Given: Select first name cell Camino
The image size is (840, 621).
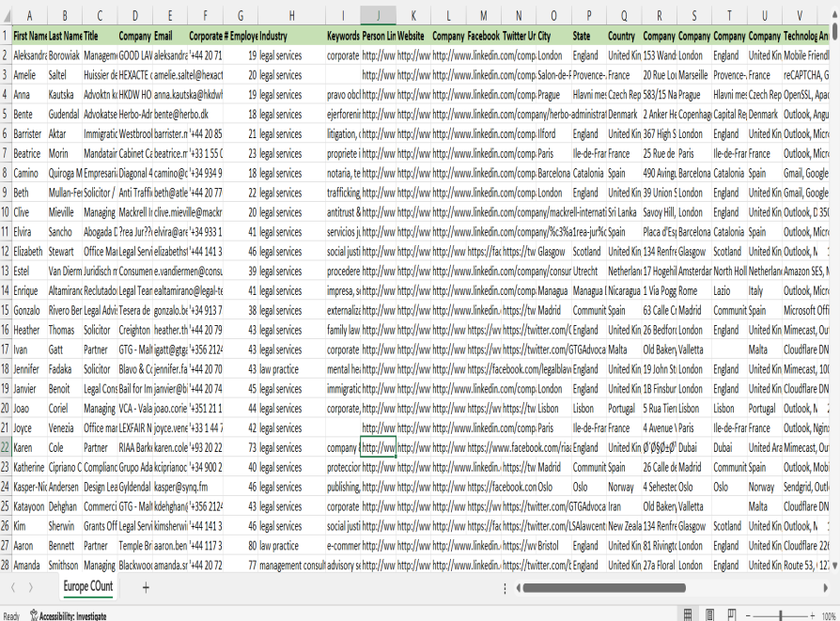Looking at the screenshot, I should tap(29, 173).
